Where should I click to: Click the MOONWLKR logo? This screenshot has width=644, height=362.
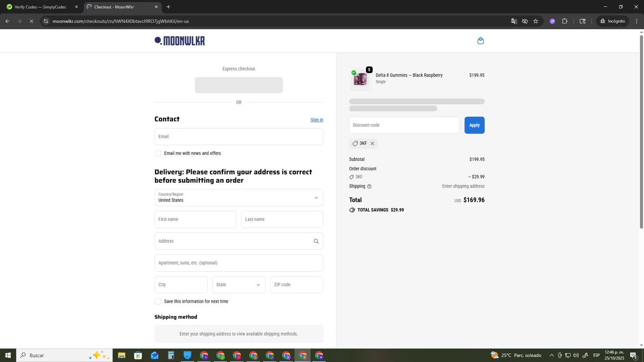coord(179,41)
